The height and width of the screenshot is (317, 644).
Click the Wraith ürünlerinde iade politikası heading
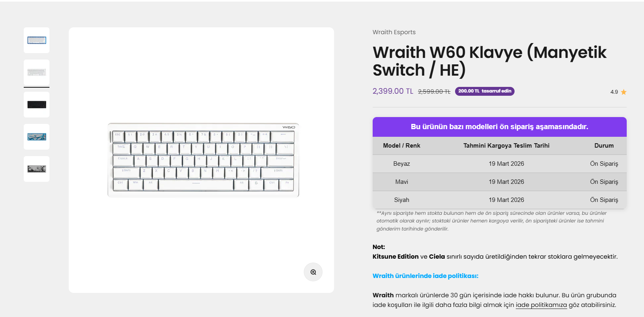click(425, 276)
